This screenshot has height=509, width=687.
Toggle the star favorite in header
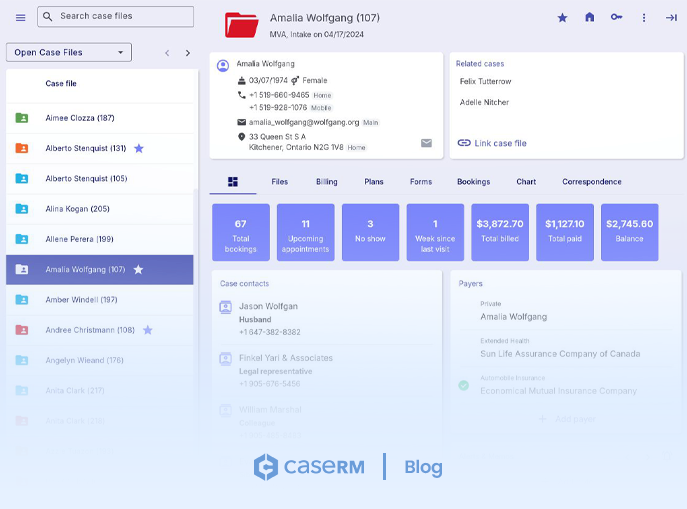pos(562,18)
